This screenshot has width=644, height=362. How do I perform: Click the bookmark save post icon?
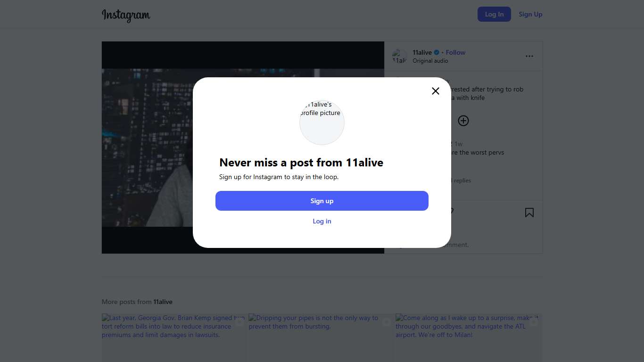(529, 213)
